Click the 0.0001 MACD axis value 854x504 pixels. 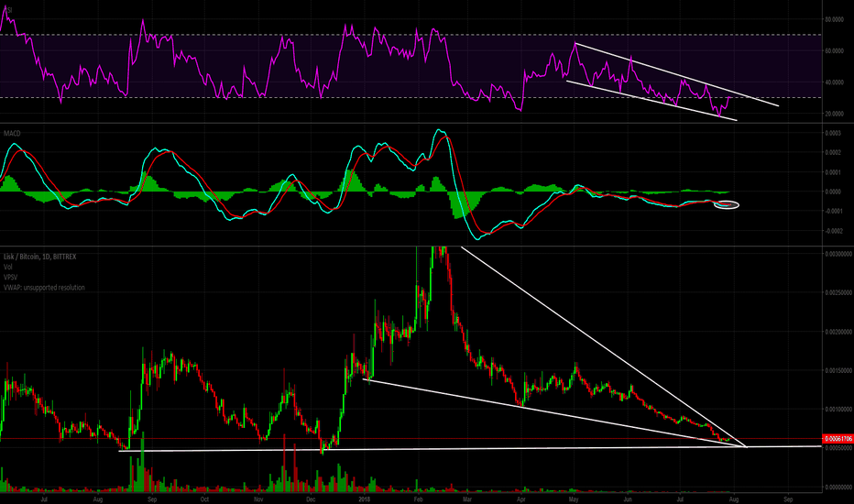(x=833, y=172)
